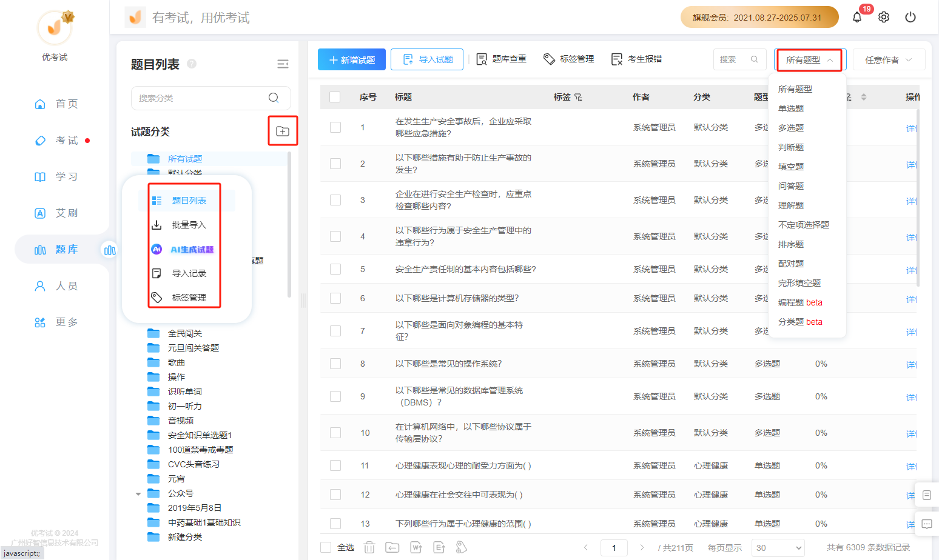The width and height of the screenshot is (939, 560).
Task: Click the filter icon beside 标签 column
Action: pos(578,97)
